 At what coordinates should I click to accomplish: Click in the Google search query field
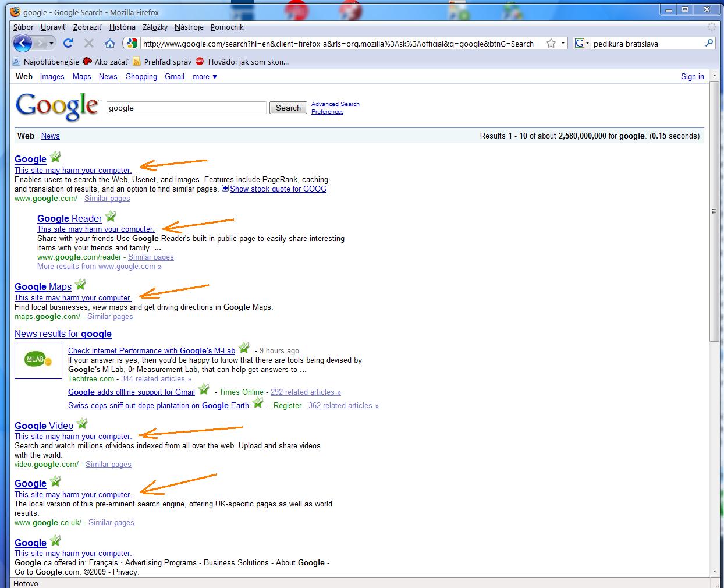click(186, 108)
